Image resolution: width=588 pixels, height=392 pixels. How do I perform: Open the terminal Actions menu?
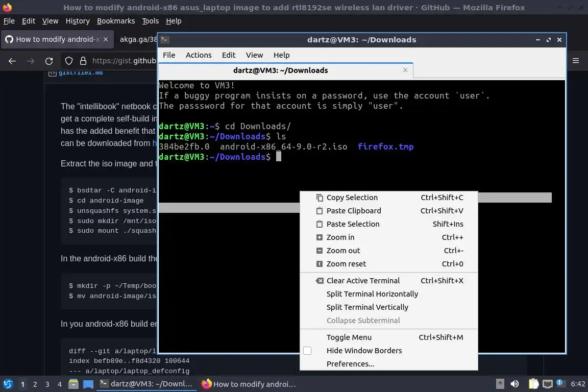pyautogui.click(x=199, y=55)
